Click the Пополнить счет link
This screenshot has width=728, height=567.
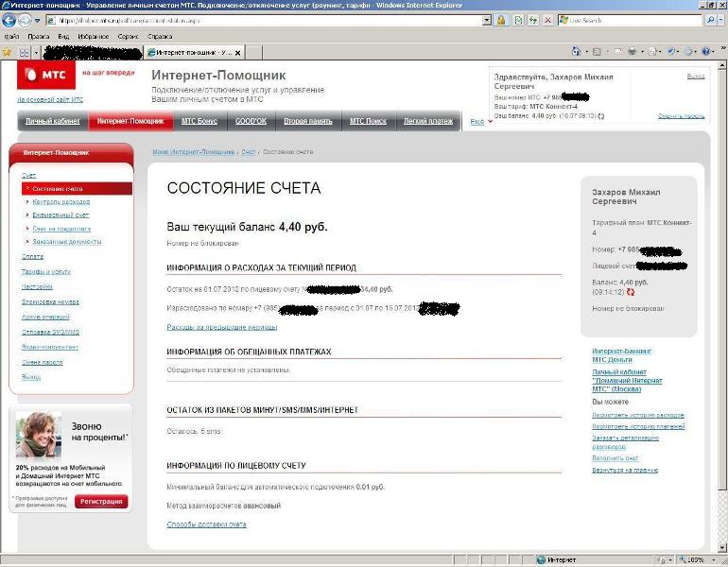pyautogui.click(x=615, y=458)
